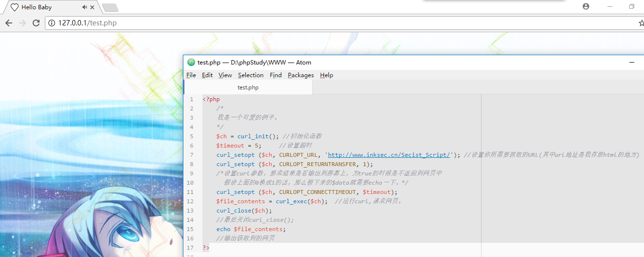Go back in browser history
This screenshot has width=644, height=257.
[9, 23]
